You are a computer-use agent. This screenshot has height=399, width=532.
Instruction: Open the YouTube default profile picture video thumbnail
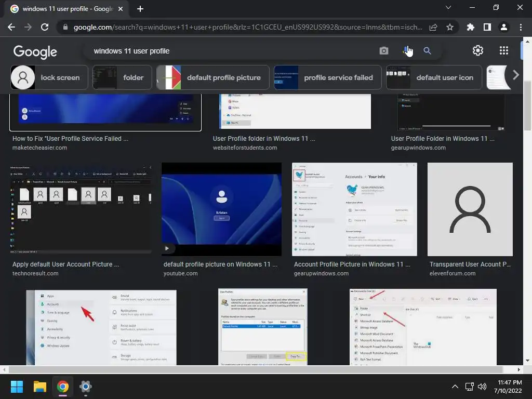[221, 209]
